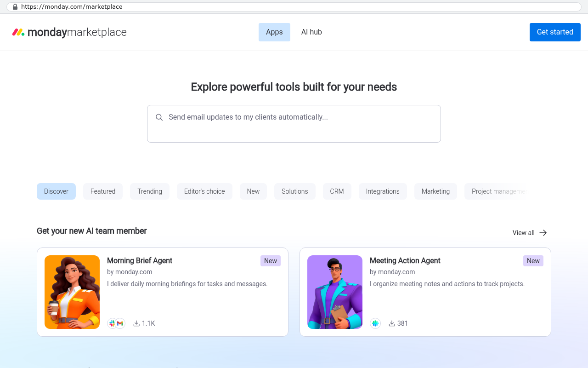This screenshot has width=588, height=368.
Task: Click the 381 install count
Action: tap(403, 323)
